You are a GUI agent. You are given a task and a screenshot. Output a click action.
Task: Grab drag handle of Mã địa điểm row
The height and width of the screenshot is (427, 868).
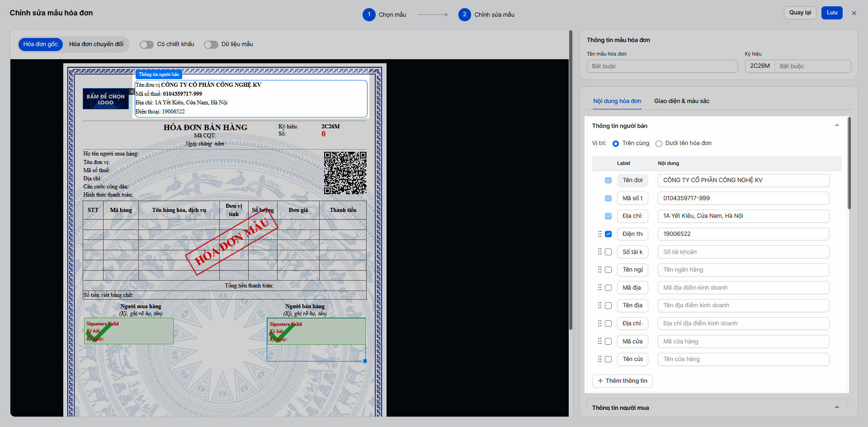[x=600, y=287]
